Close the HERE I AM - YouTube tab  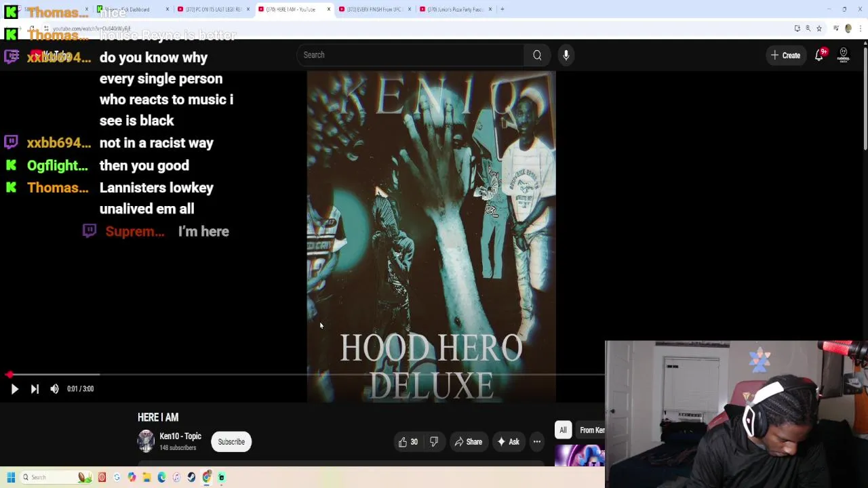(329, 9)
